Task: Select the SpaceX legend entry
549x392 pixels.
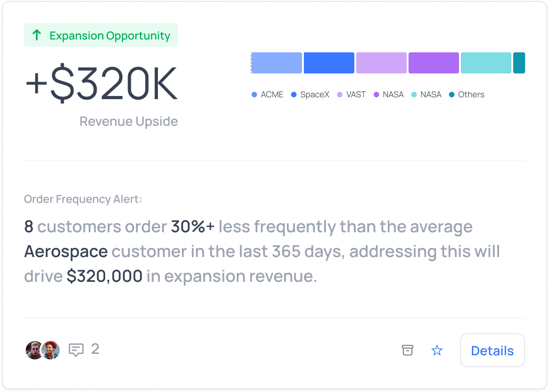Action: [x=310, y=95]
